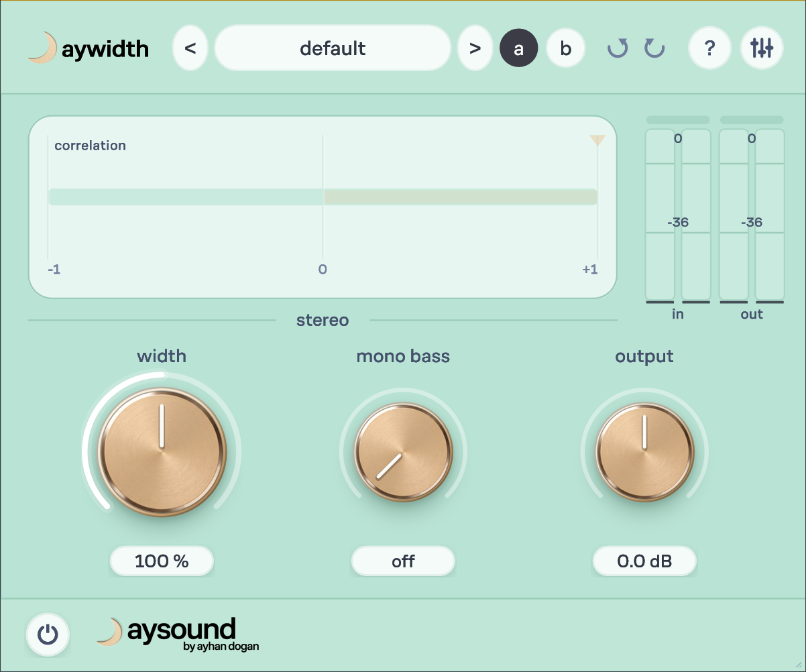Click the in meter label
Image resolution: width=806 pixels, height=672 pixels.
(678, 315)
